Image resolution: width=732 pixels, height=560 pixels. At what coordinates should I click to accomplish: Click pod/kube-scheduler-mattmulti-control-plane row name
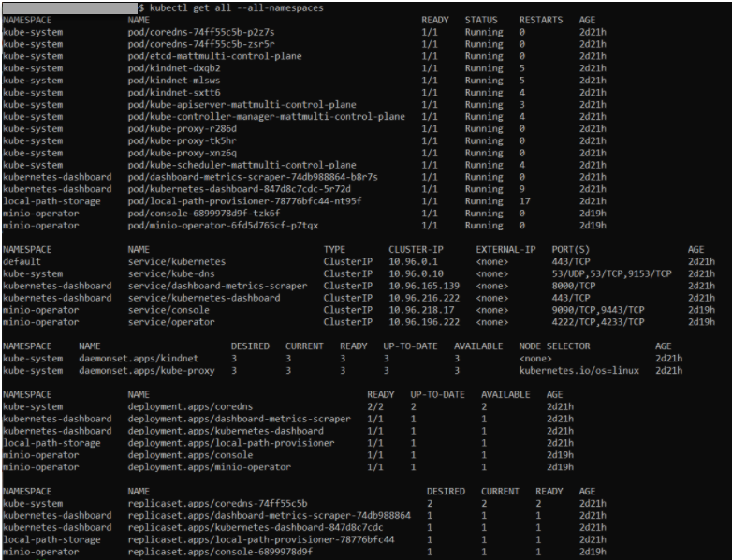(x=242, y=165)
